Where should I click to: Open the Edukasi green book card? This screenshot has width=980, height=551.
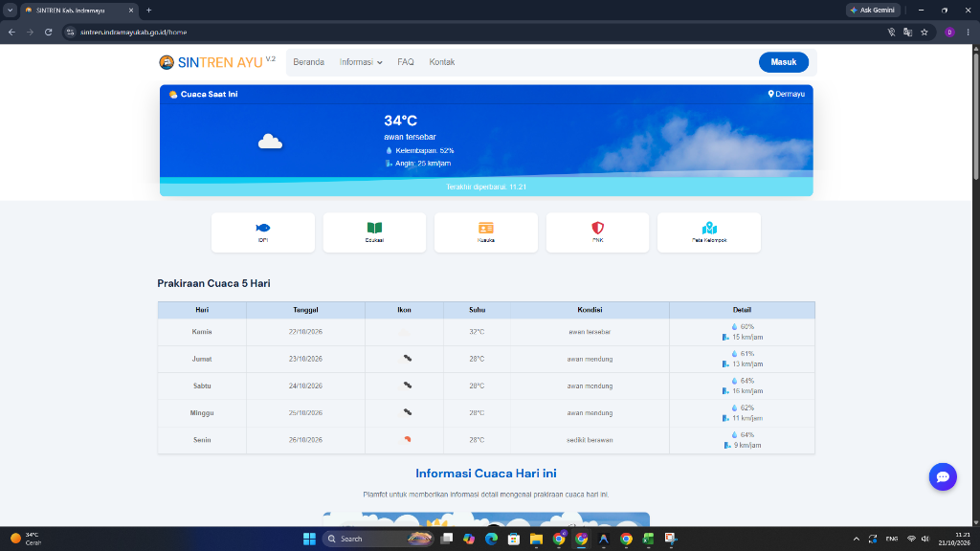coord(374,232)
